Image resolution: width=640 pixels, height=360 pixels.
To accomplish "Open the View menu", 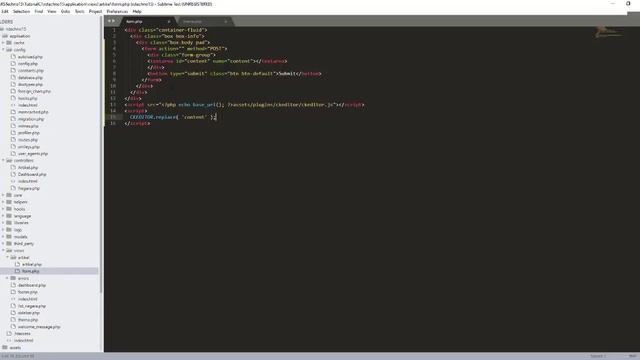I will [x=52, y=11].
